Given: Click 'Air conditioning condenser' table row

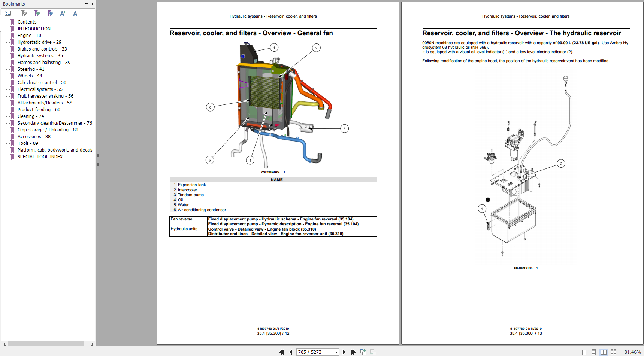Looking at the screenshot, I should (x=202, y=210).
